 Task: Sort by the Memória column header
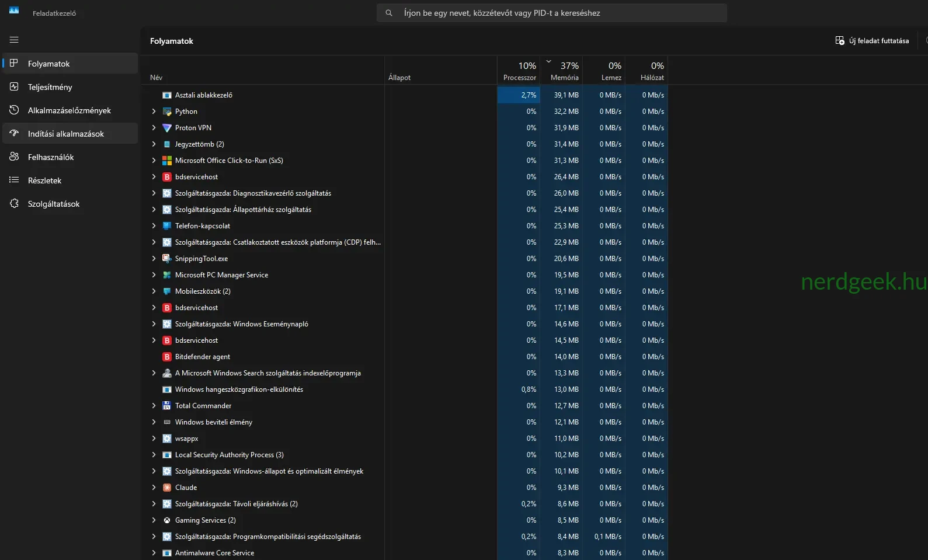point(562,71)
